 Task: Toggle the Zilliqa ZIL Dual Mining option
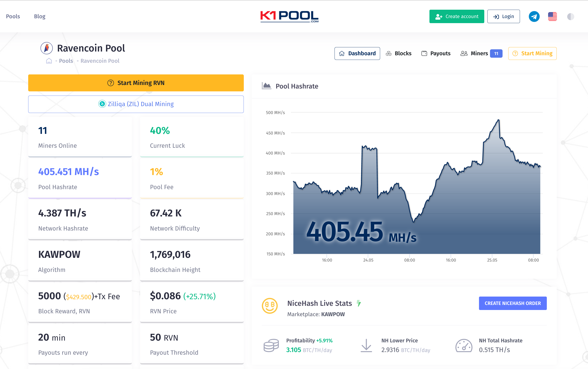[136, 104]
